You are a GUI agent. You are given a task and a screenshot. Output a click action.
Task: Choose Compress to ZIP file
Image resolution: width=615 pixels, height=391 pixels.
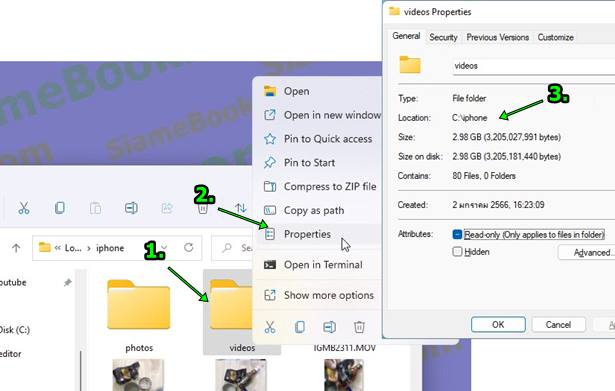(x=330, y=186)
